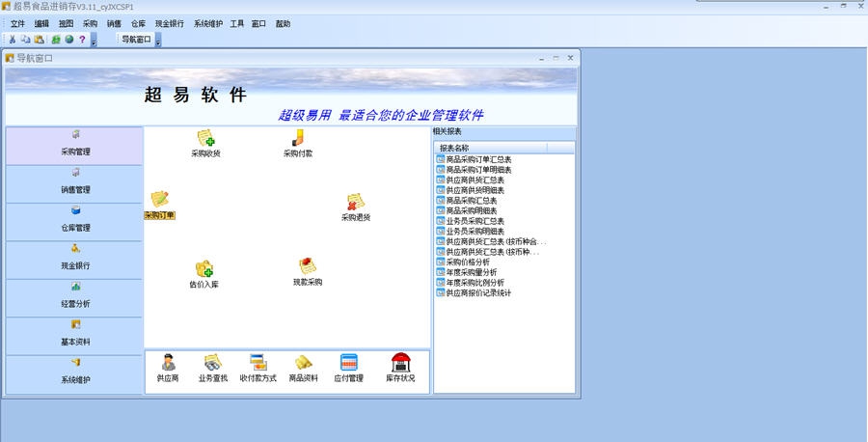Click the 导航窗口 toolbar button
This screenshot has height=442, width=868.
[x=136, y=40]
